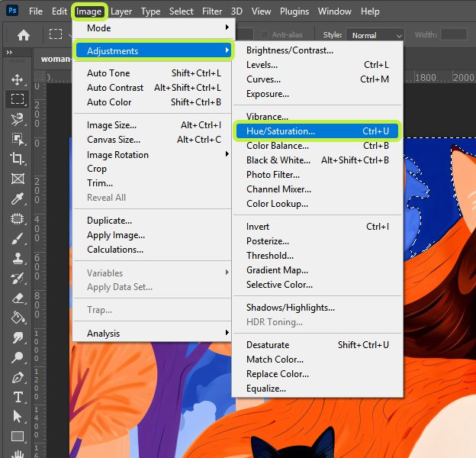Choose Shadows/Highlights adjustment
Image resolution: width=476 pixels, height=458 pixels.
317,308
